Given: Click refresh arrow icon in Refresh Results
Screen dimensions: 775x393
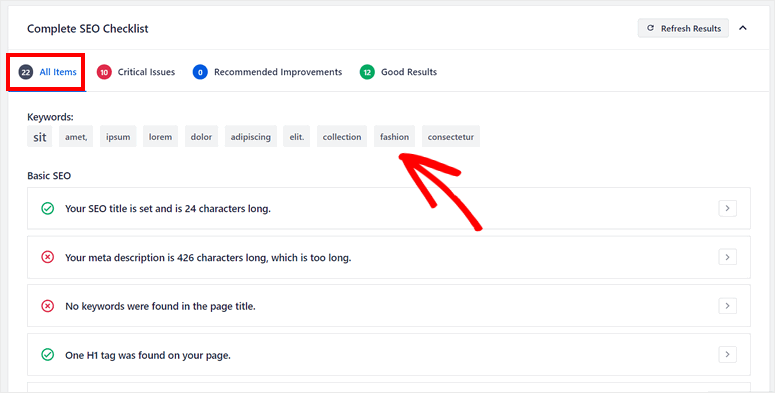Looking at the screenshot, I should click(650, 28).
